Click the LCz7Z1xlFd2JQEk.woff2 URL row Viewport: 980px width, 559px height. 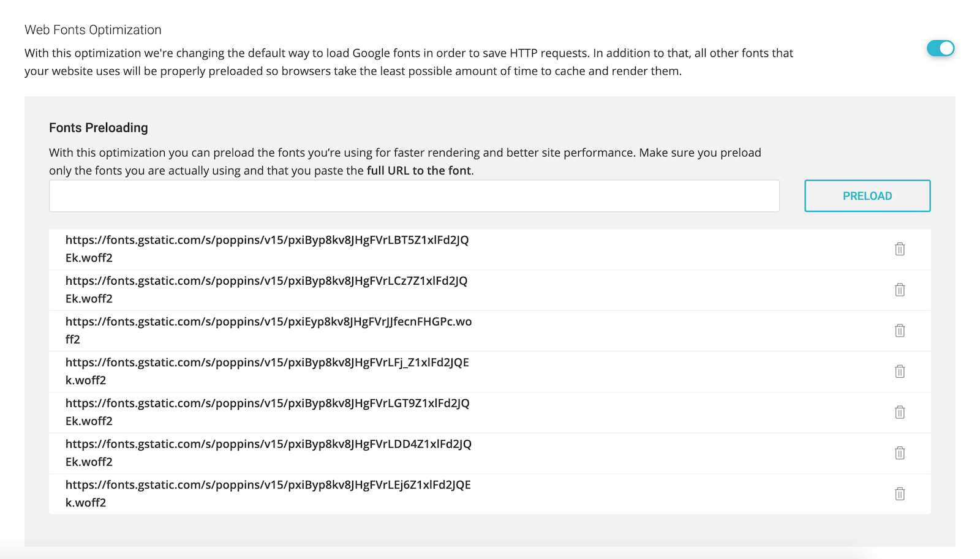490,290
